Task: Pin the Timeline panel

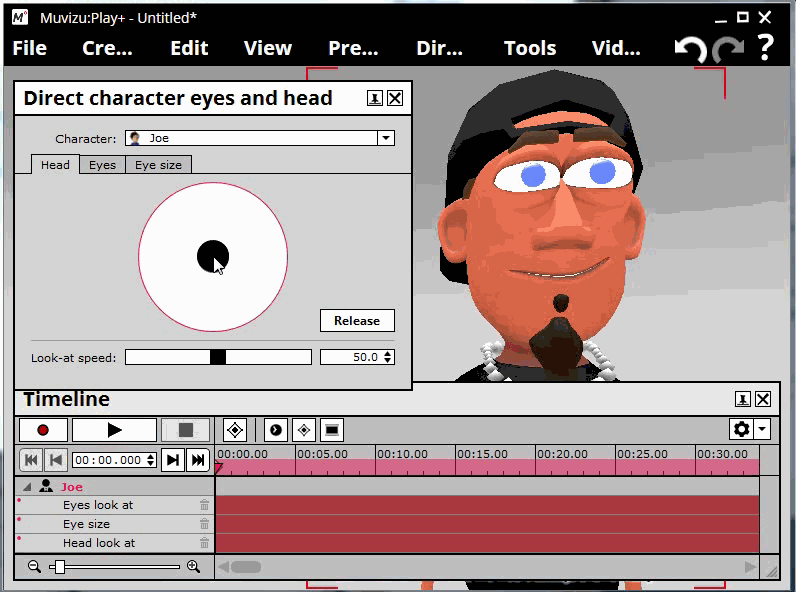Action: point(743,399)
